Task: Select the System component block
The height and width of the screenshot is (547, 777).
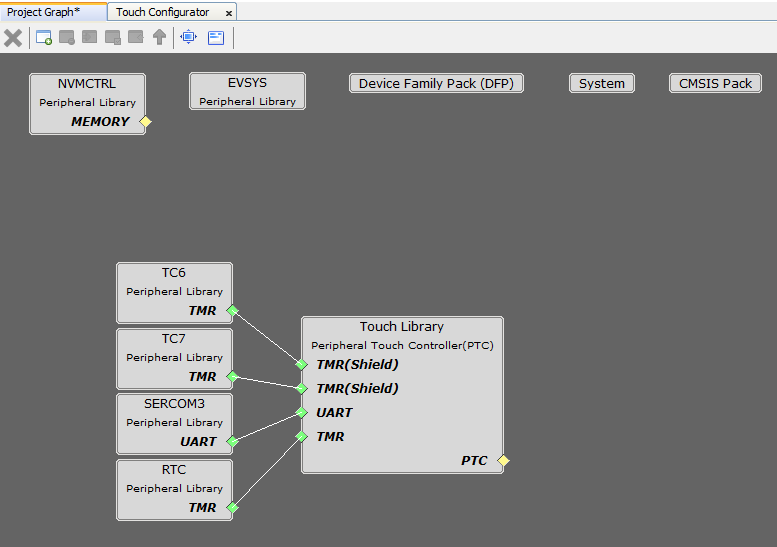Action: pos(602,83)
